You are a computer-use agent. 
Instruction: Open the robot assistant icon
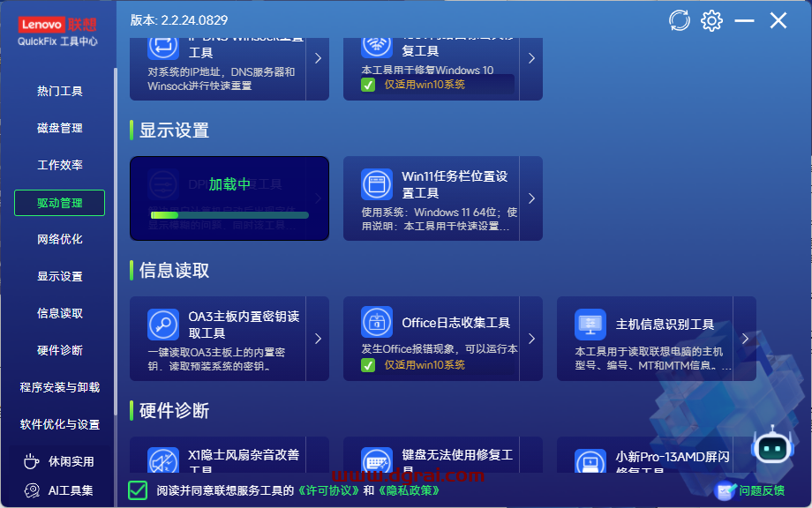point(772,448)
